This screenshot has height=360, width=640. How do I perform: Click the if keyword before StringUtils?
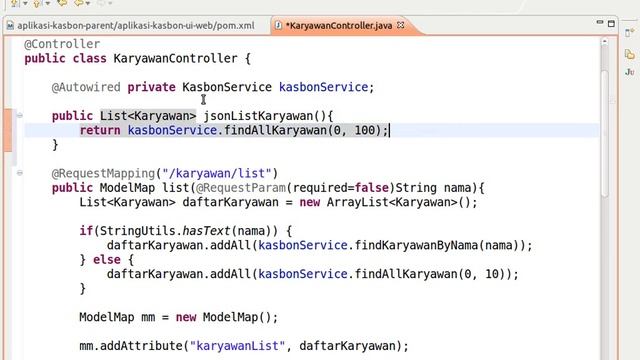click(x=86, y=231)
